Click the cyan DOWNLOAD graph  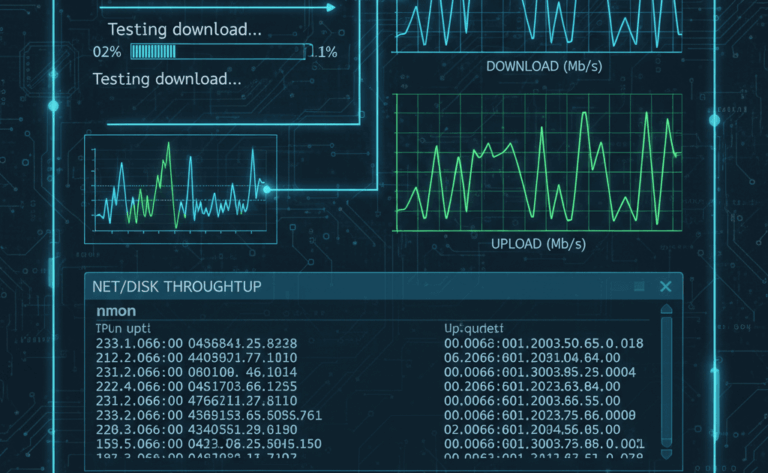coord(539,25)
